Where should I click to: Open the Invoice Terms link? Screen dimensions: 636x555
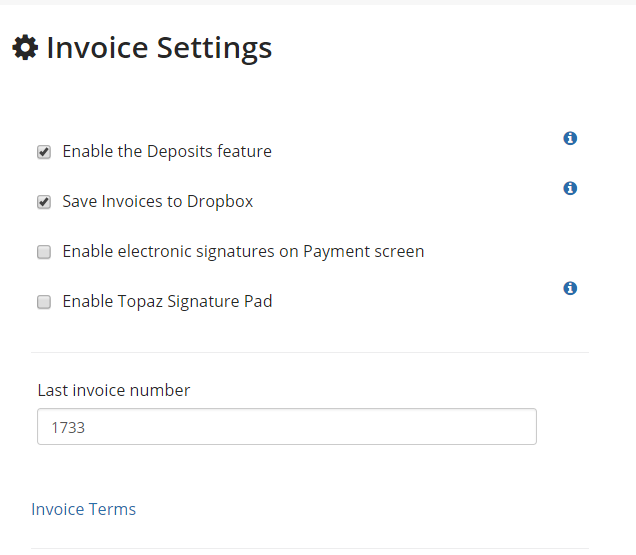click(x=84, y=509)
